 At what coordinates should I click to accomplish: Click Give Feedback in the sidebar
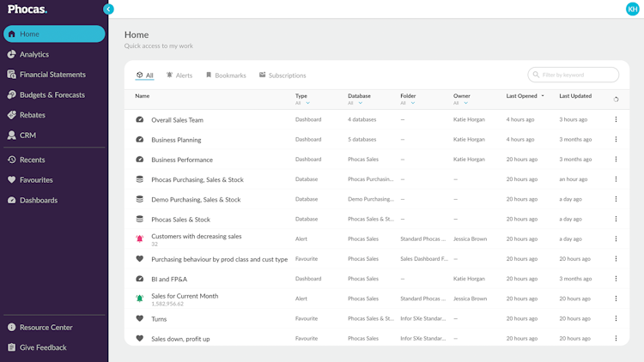pos(43,347)
